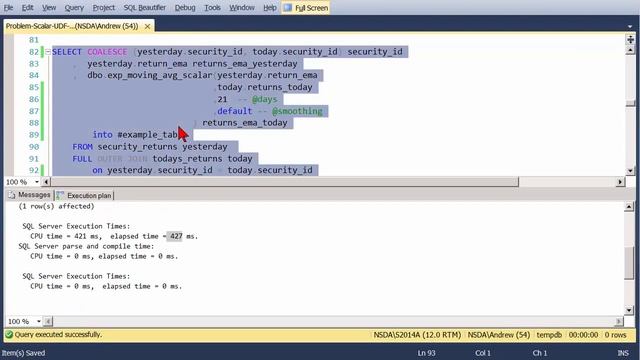Click the tempdb database status entry
This screenshot has width=640, height=360.
coord(549,335)
